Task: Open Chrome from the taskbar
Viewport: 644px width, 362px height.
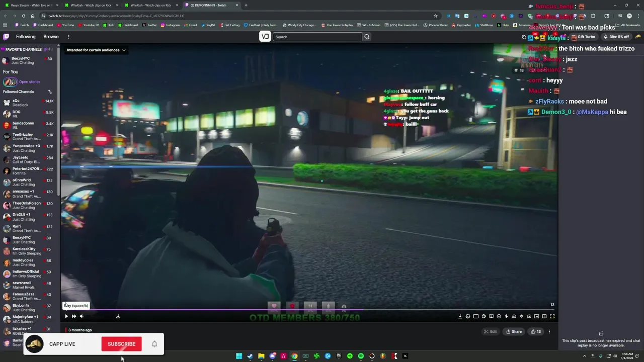Action: 294,356
